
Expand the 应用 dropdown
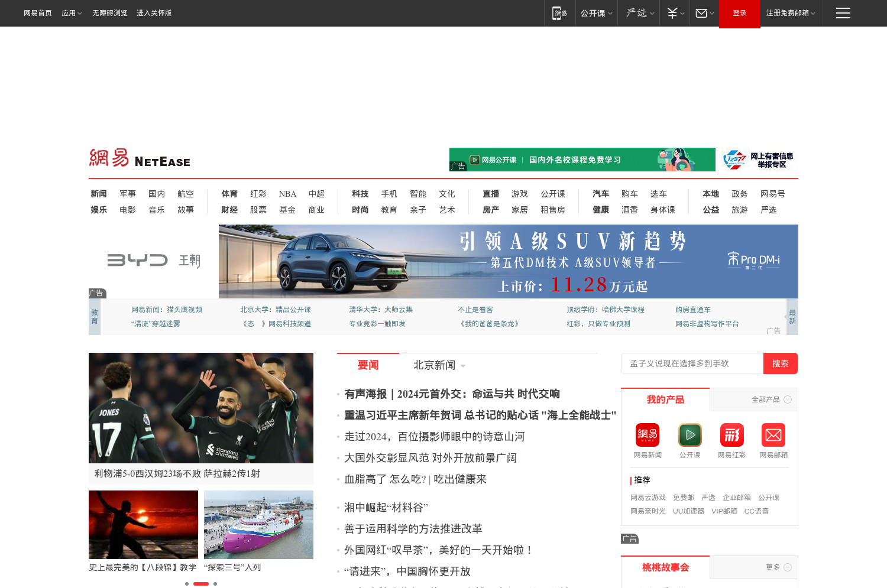[72, 13]
